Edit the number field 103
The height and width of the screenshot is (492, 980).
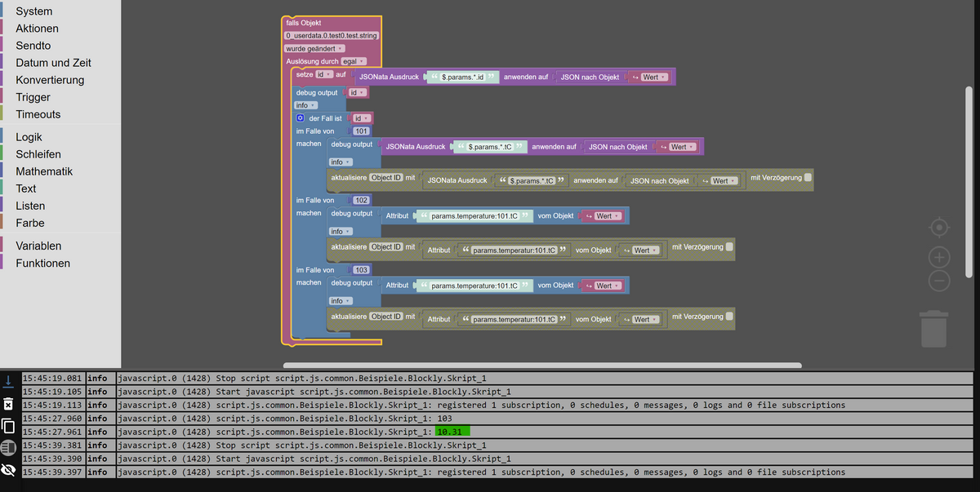point(361,269)
